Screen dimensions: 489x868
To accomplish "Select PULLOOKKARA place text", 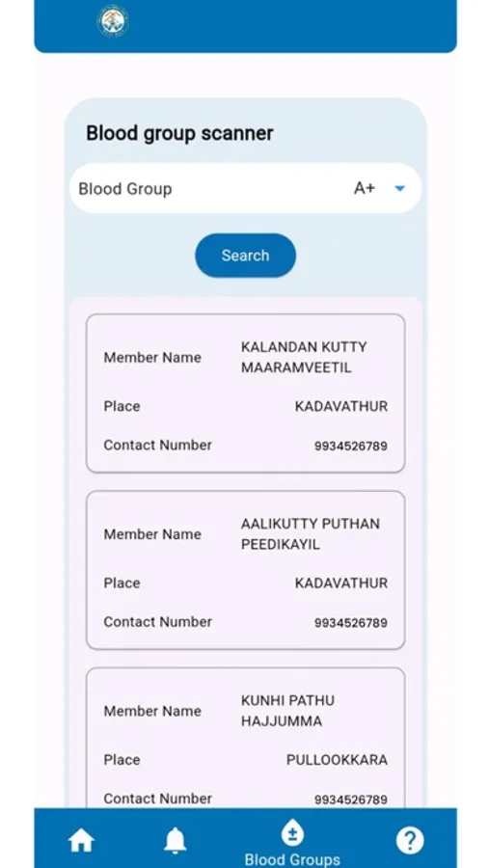I will pyautogui.click(x=337, y=760).
